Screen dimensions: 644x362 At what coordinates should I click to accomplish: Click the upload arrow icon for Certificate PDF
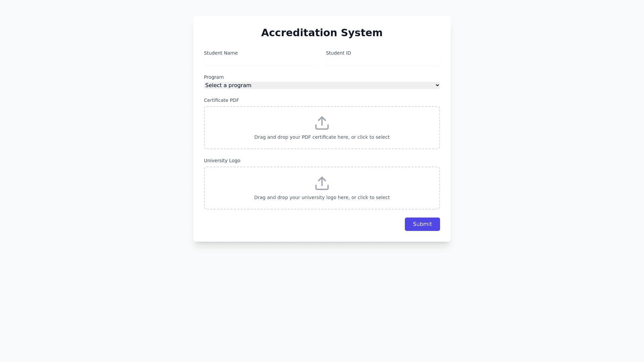322,123
